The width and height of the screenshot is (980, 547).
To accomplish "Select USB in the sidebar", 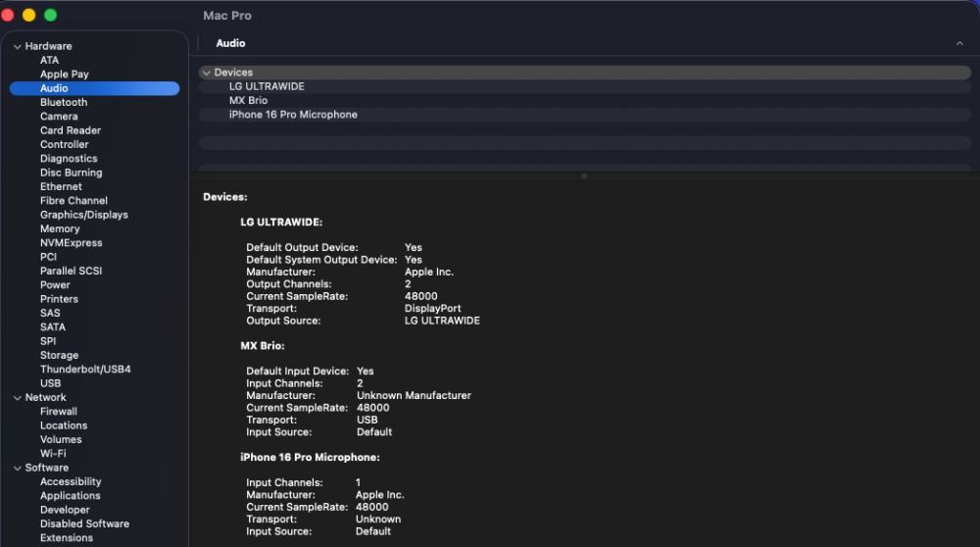I will click(51, 383).
